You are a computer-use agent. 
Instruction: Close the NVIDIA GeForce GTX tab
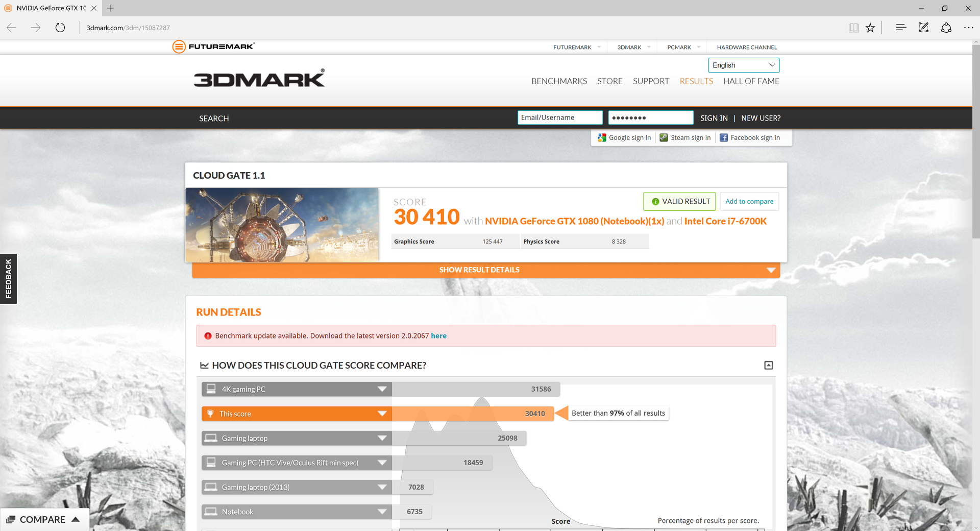click(x=94, y=8)
